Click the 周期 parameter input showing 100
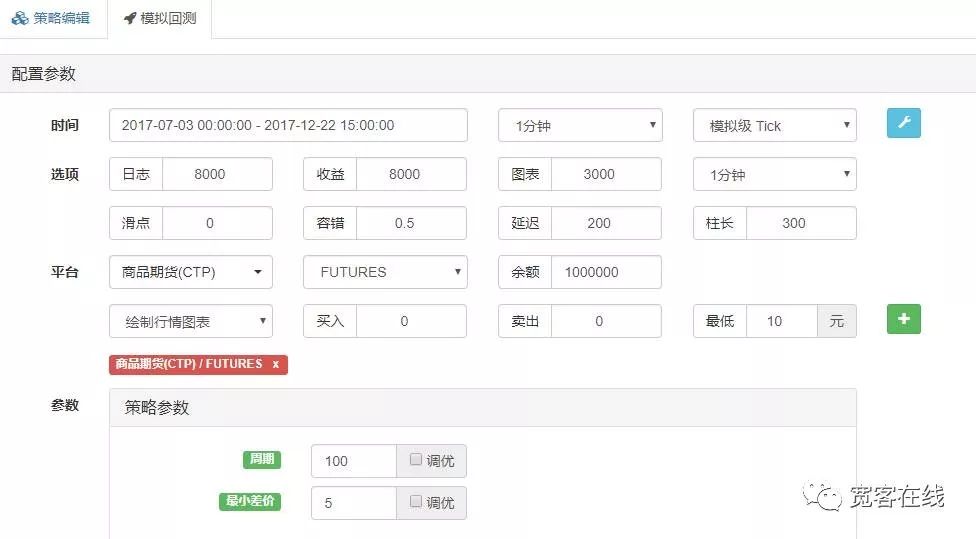 354,461
